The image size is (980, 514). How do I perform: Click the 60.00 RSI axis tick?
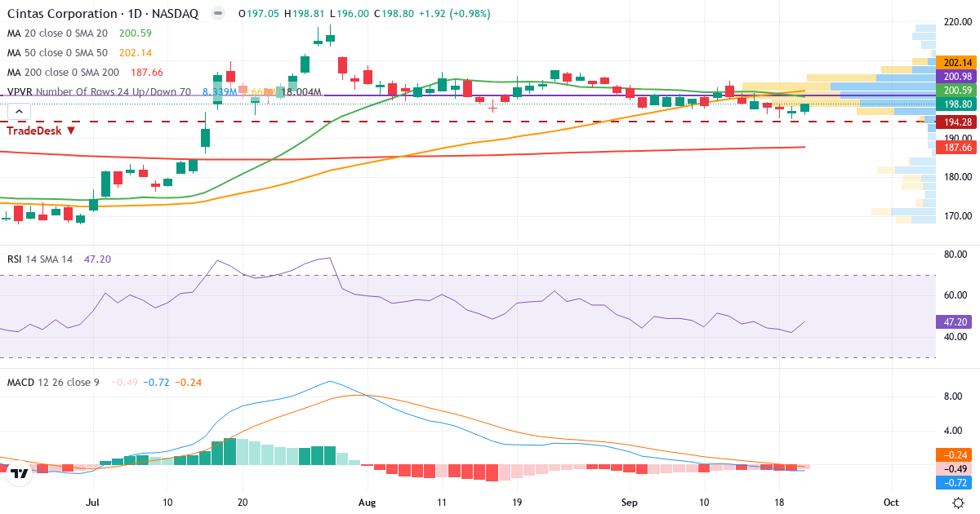[x=955, y=295]
